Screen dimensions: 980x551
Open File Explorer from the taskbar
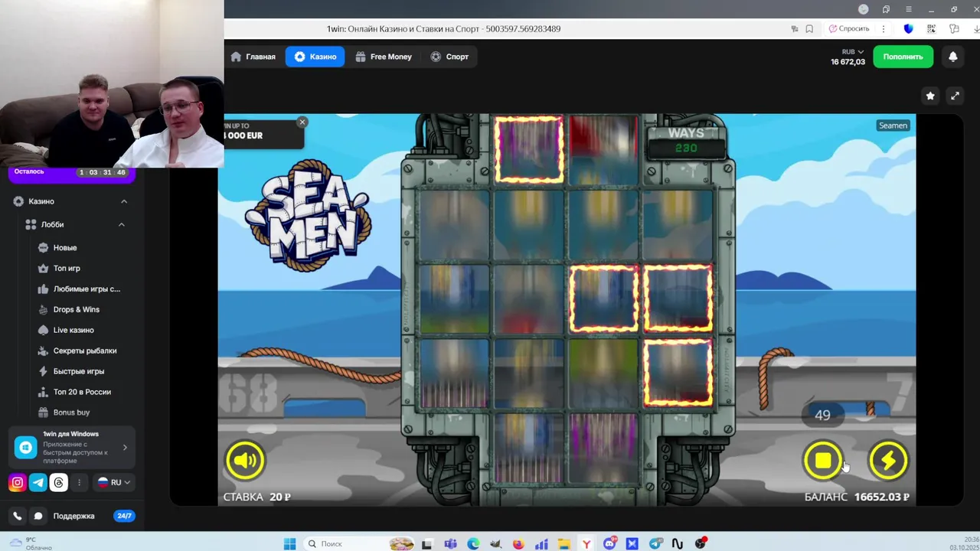[x=563, y=544]
